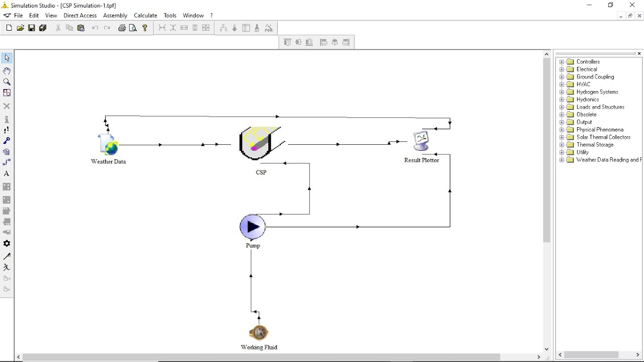The height and width of the screenshot is (362, 644).
Task: Expand the HVAC folder
Action: (562, 84)
